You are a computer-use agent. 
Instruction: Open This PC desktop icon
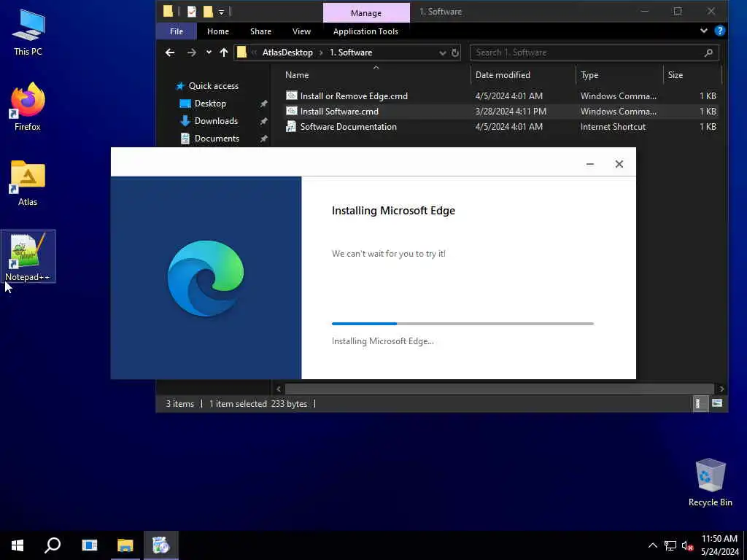(x=28, y=32)
